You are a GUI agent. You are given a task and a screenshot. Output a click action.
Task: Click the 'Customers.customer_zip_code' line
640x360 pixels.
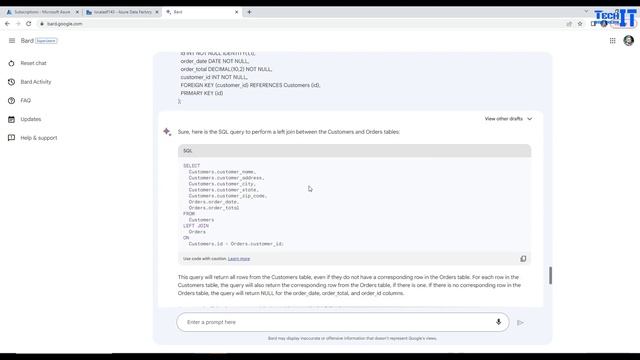click(x=228, y=196)
